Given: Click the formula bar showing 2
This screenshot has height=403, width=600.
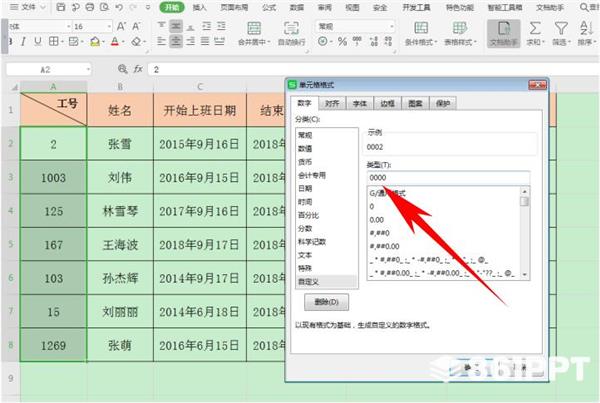Looking at the screenshot, I should [x=373, y=69].
